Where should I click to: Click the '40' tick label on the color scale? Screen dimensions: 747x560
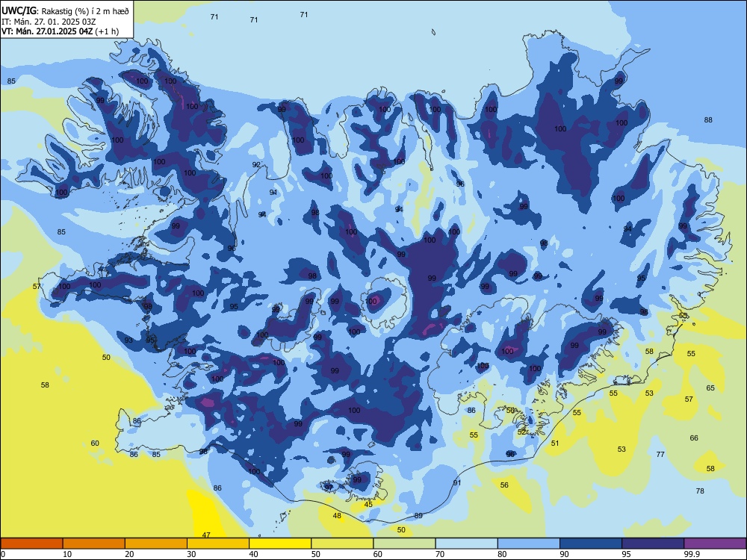[253, 554]
